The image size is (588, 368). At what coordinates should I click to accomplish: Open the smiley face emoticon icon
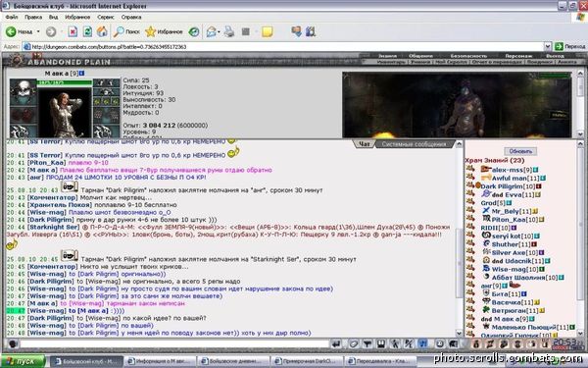coord(439,343)
